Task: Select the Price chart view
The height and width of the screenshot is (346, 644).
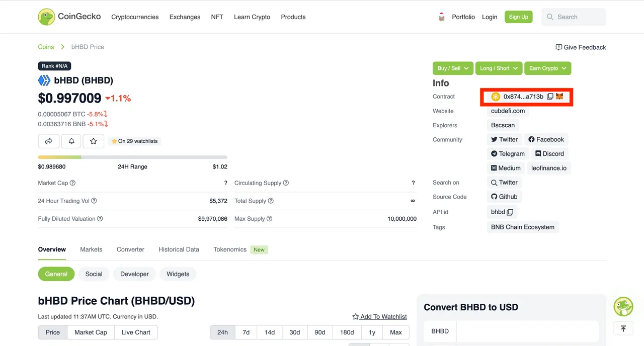Action: click(x=53, y=332)
